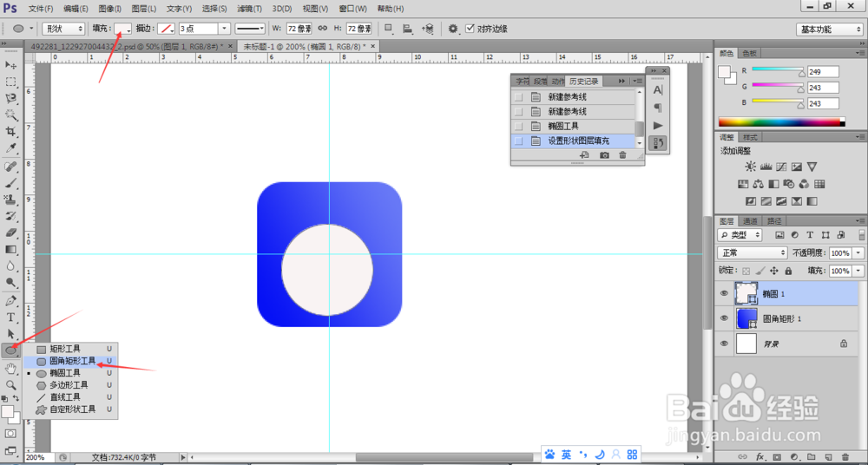Create a Vibrance adjustment layer
868x465 pixels.
[x=812, y=167]
